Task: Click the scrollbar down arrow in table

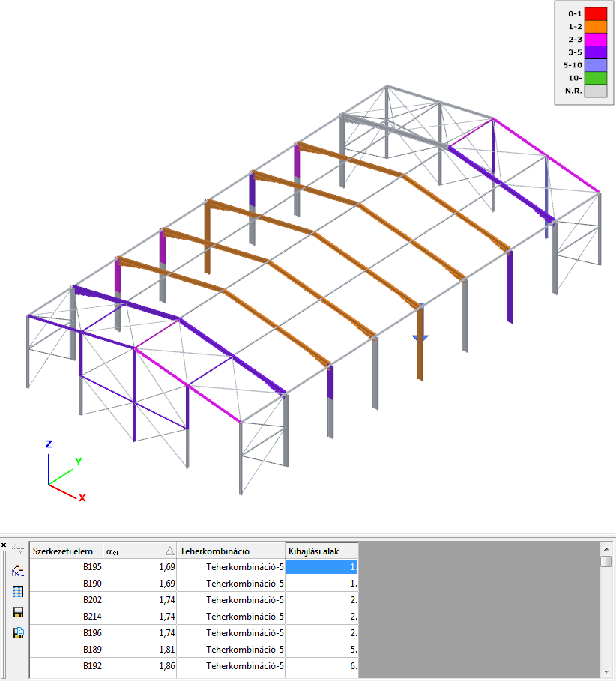Action: point(606,672)
